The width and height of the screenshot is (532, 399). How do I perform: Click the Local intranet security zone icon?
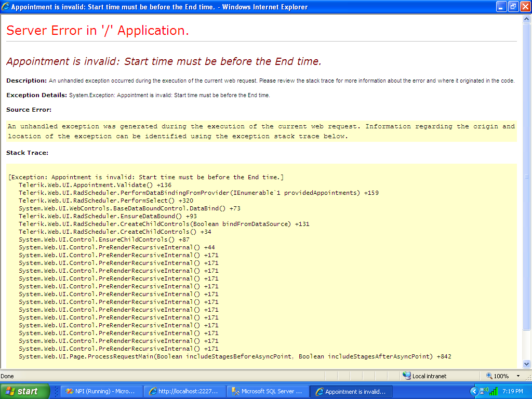click(406, 376)
